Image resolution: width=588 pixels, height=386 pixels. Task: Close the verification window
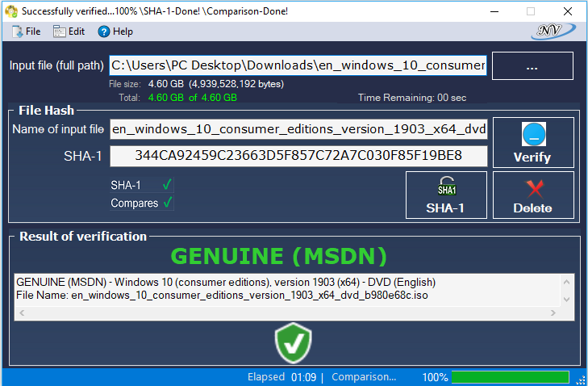[x=568, y=11]
